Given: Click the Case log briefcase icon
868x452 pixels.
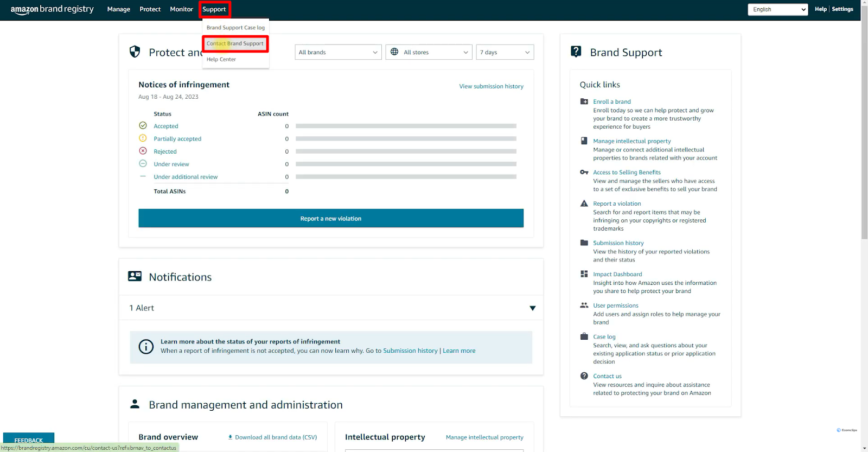Looking at the screenshot, I should (584, 336).
